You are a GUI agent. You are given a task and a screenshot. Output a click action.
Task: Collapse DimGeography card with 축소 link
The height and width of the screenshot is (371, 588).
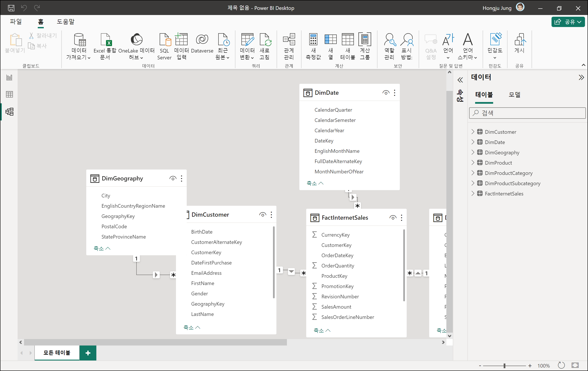pyautogui.click(x=102, y=248)
